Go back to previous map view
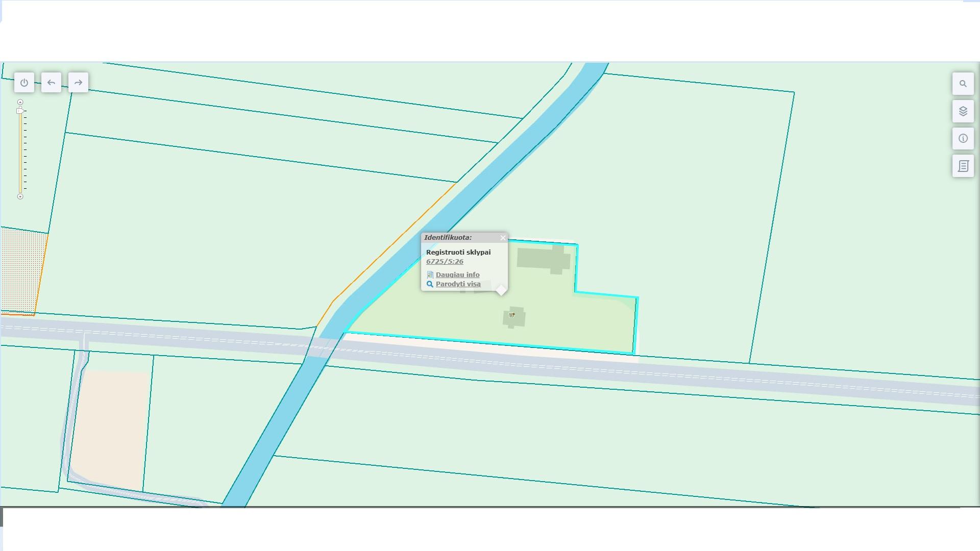The image size is (980, 551). (51, 83)
